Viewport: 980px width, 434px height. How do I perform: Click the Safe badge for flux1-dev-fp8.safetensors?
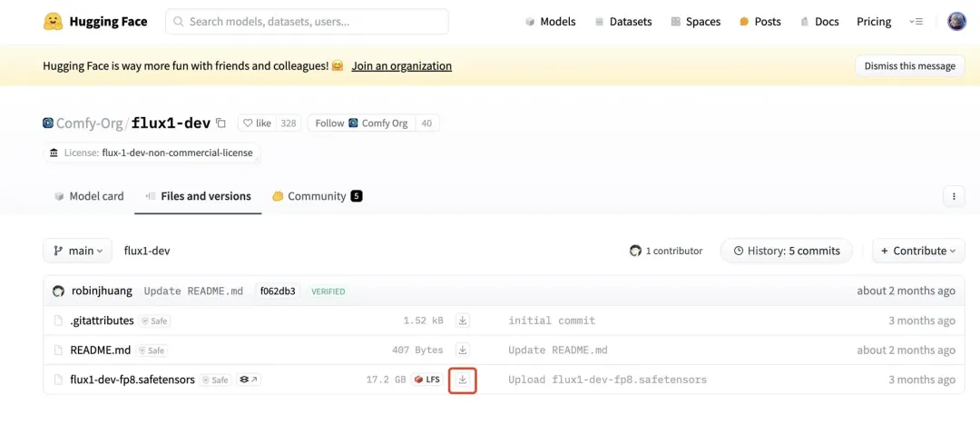[x=216, y=380]
